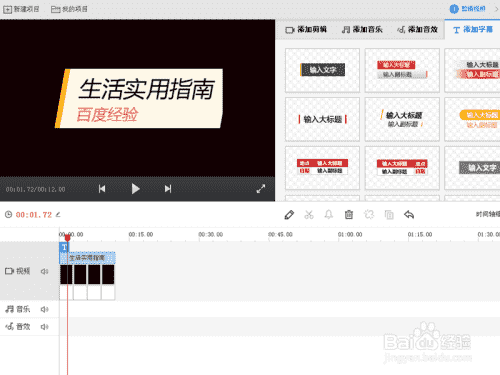This screenshot has width=500, height=375.
Task: Select the red news-style template in the second column
Action: [402, 168]
